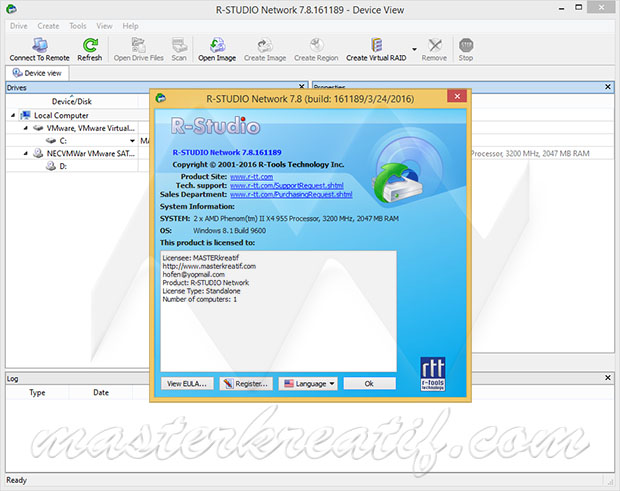620x491 pixels.
Task: Open the dropdown arrow beside C: drive
Action: 132,141
